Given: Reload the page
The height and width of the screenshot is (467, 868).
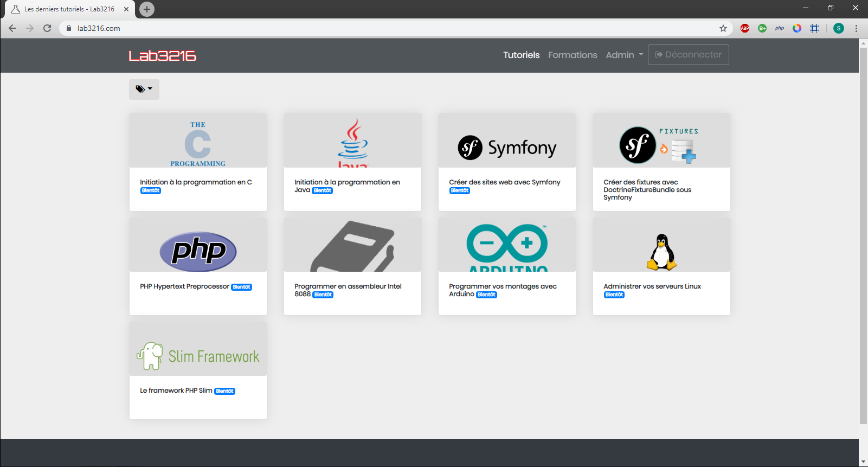Looking at the screenshot, I should pyautogui.click(x=47, y=28).
